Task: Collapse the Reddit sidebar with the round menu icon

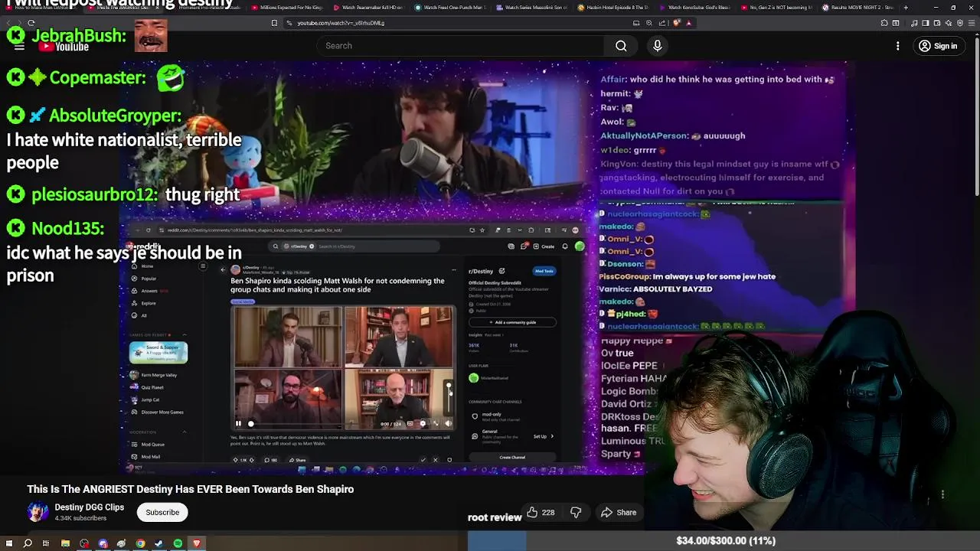Action: click(203, 266)
